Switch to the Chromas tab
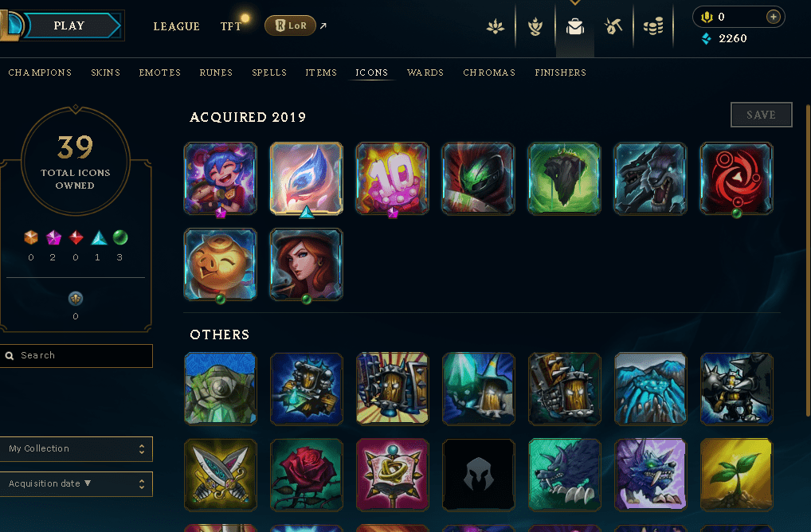This screenshot has height=532, width=811. 489,73
